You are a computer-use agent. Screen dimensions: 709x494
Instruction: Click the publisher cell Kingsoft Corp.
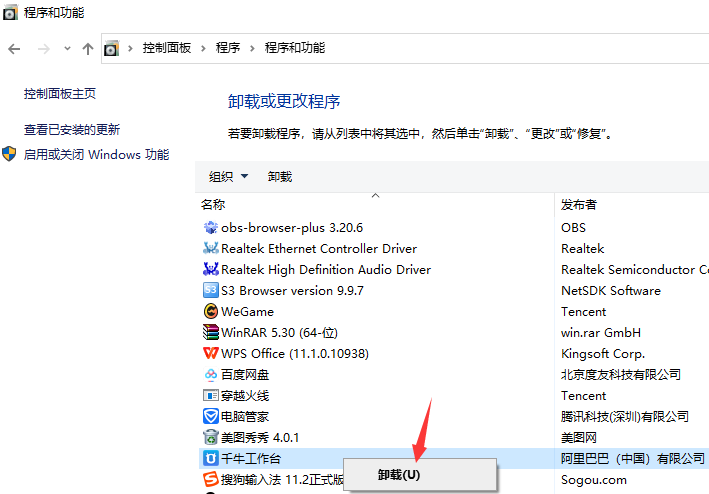click(x=603, y=353)
